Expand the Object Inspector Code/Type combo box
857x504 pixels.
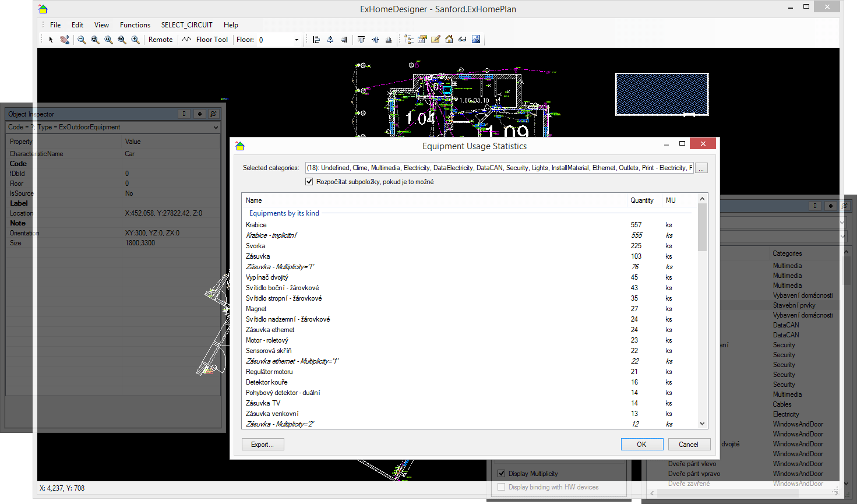tap(216, 127)
